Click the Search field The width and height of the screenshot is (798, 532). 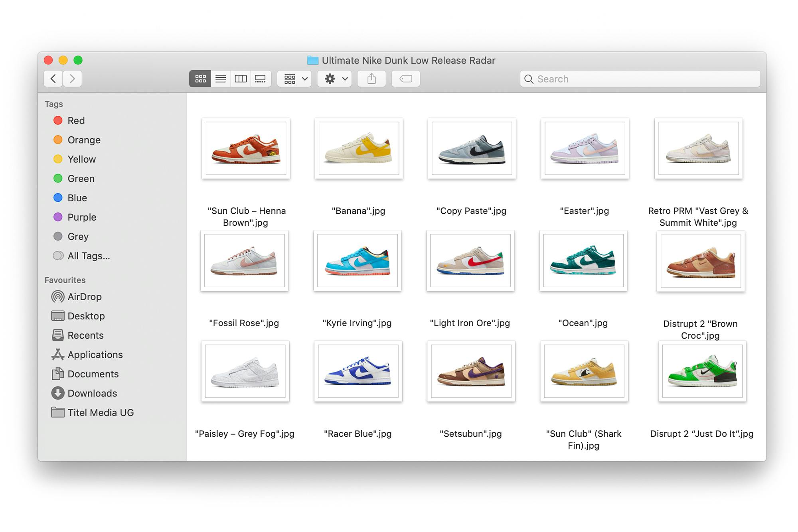[640, 79]
